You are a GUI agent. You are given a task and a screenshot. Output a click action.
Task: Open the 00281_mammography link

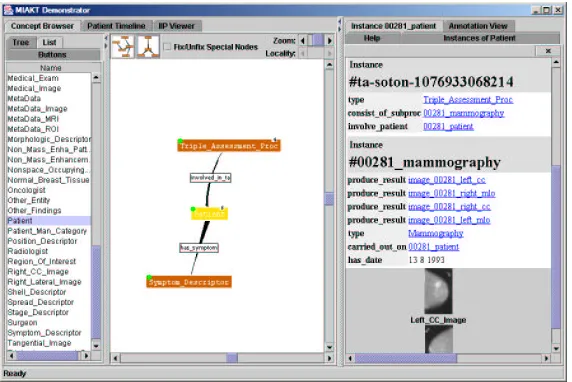(464, 113)
